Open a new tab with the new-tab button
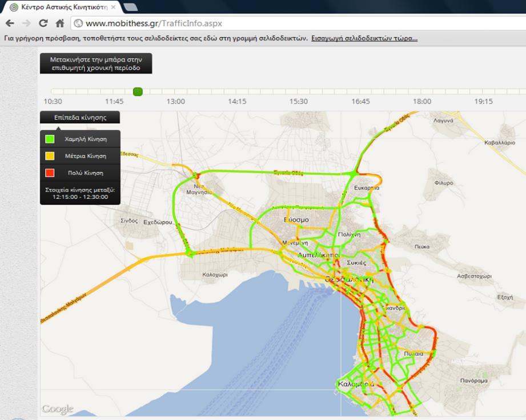This screenshot has height=420, width=526. [130, 7]
